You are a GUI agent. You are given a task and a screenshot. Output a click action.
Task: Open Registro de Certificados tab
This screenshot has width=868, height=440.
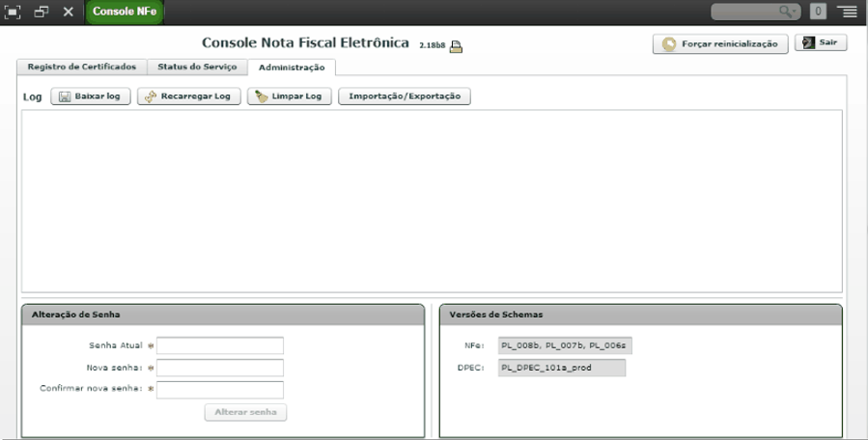coord(82,67)
